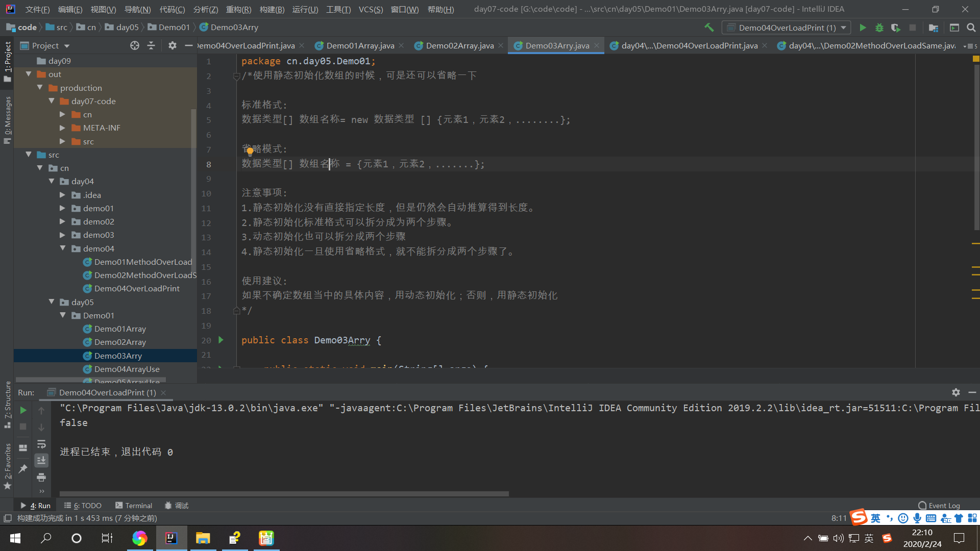980x551 pixels.
Task: Click Demo01 breadcrumb in navigation bar
Action: coord(169,27)
